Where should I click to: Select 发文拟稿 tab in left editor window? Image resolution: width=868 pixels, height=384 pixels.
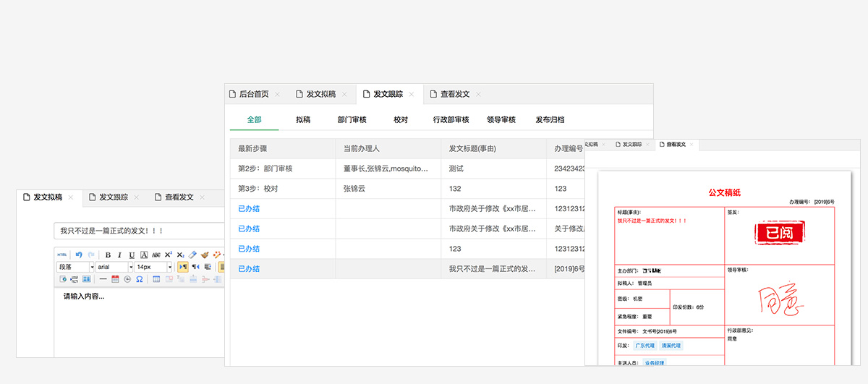pos(48,197)
